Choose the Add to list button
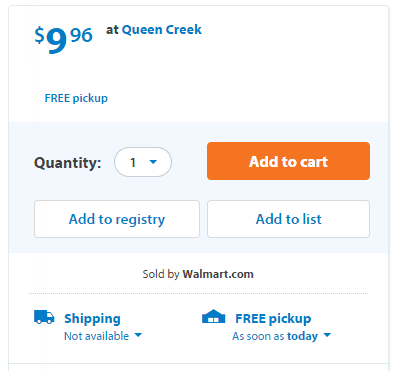399x371 pixels. [288, 219]
